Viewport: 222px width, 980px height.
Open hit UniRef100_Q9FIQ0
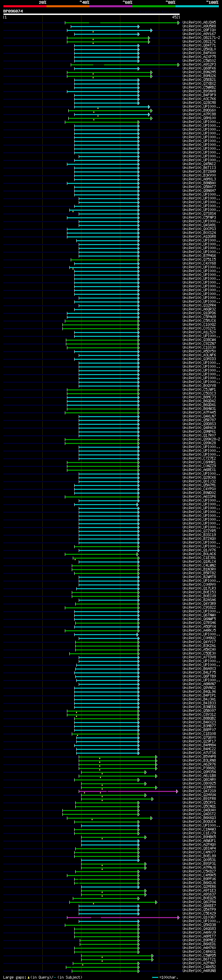199,30
